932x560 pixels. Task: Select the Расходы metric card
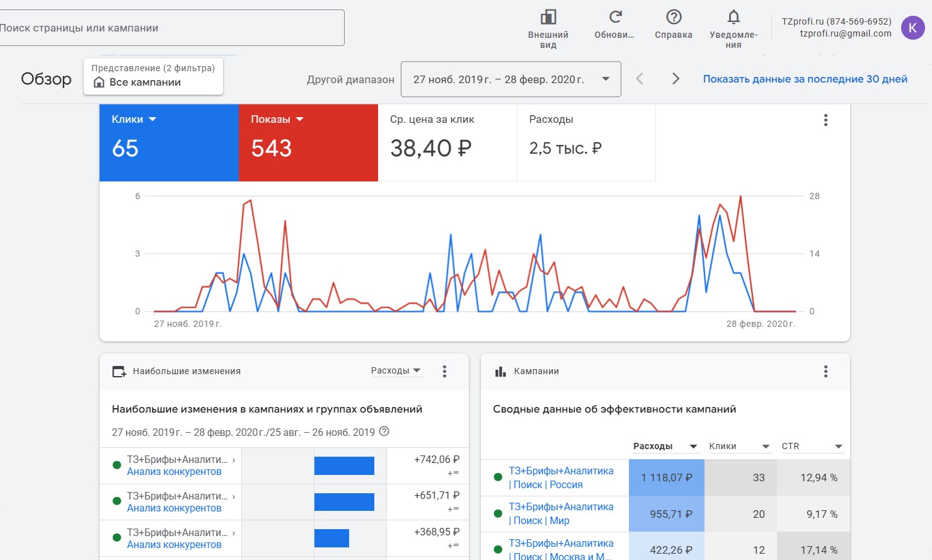click(586, 143)
